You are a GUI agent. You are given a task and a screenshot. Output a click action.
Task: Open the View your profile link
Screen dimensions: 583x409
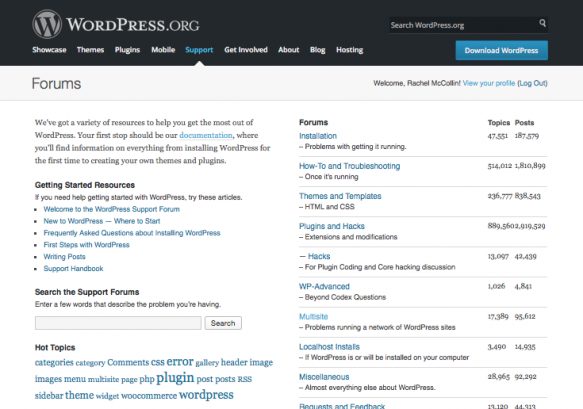pos(489,83)
